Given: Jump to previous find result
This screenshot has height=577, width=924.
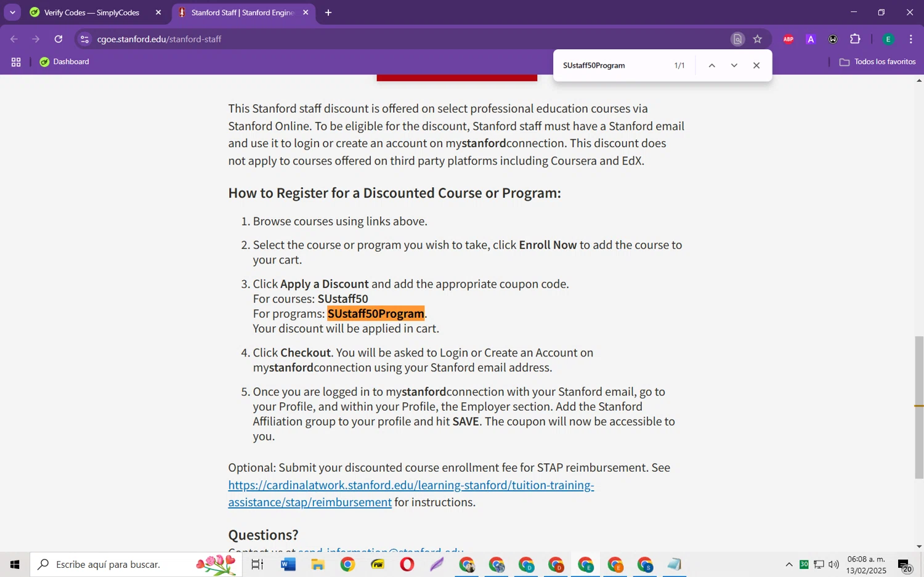Looking at the screenshot, I should pos(711,65).
